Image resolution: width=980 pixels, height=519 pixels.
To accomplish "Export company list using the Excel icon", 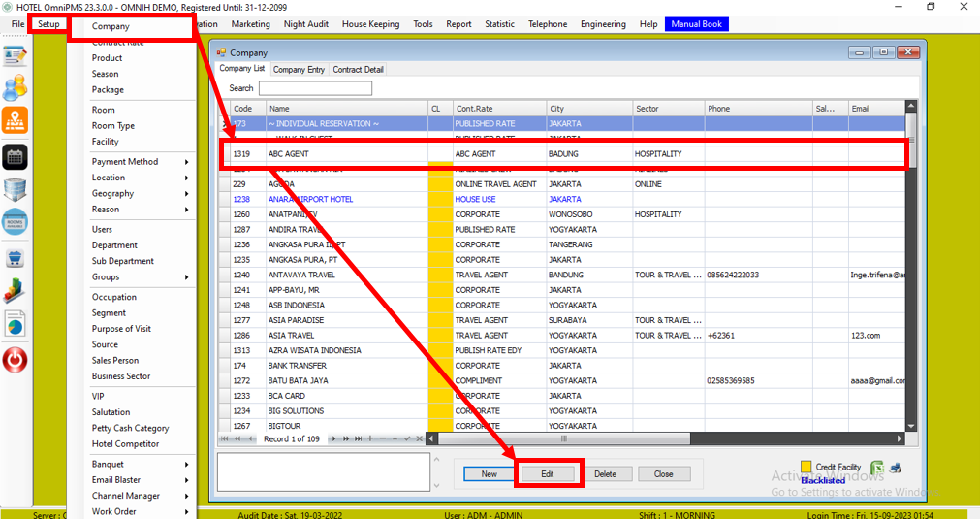I will (x=877, y=468).
